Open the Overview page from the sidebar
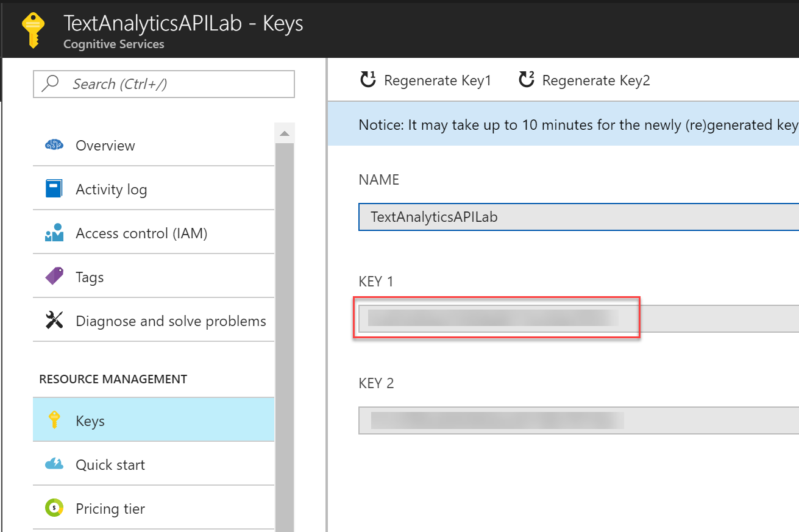The width and height of the screenshot is (799, 532). (105, 145)
